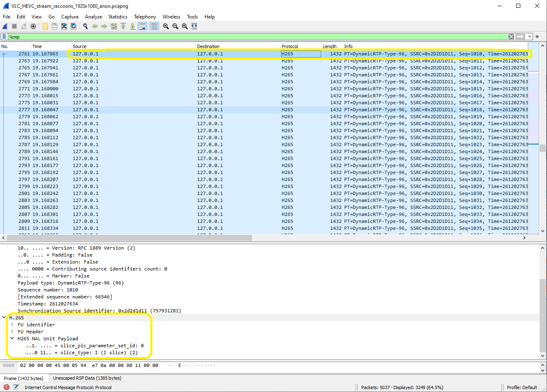Go to previous packet in history

[x=95, y=26]
